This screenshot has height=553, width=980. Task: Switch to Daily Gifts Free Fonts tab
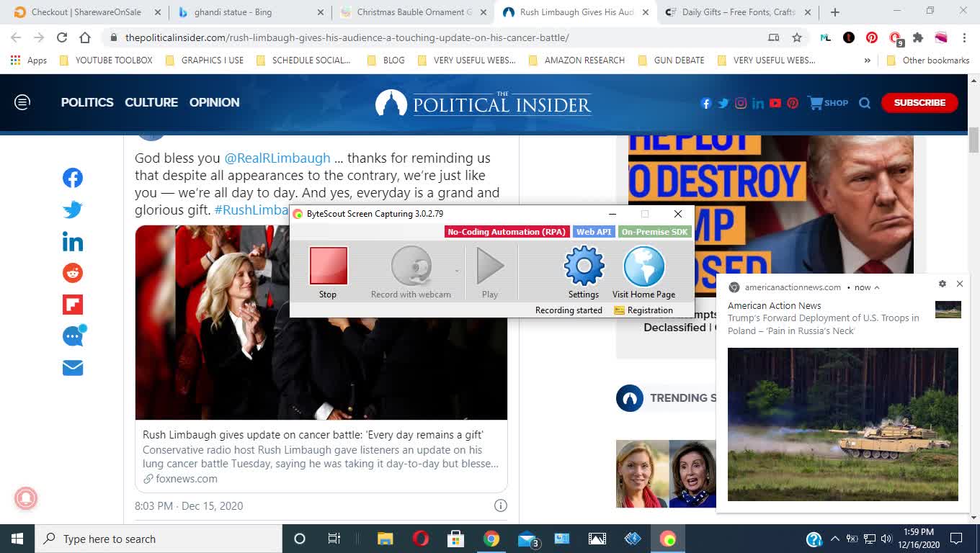(x=739, y=12)
